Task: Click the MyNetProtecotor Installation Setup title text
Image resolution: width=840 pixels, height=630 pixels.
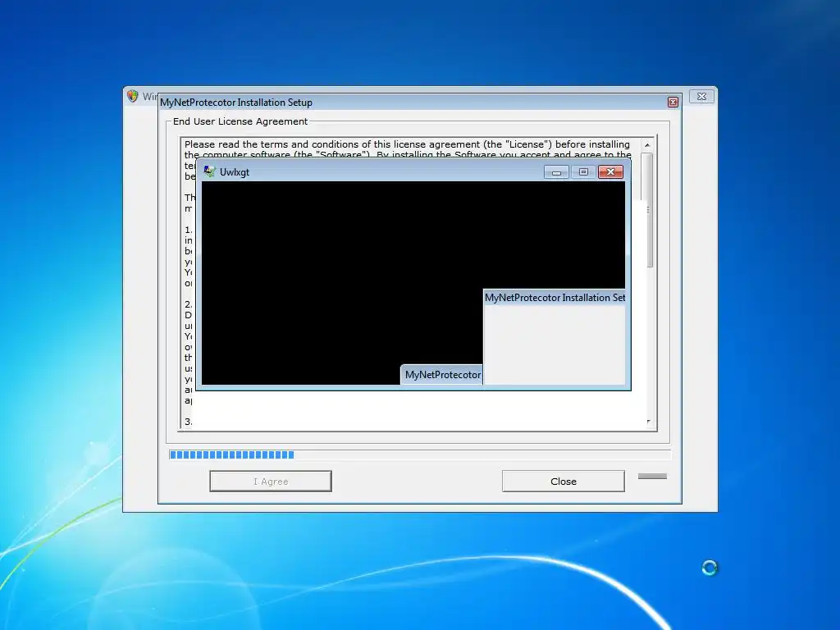Action: click(x=235, y=103)
